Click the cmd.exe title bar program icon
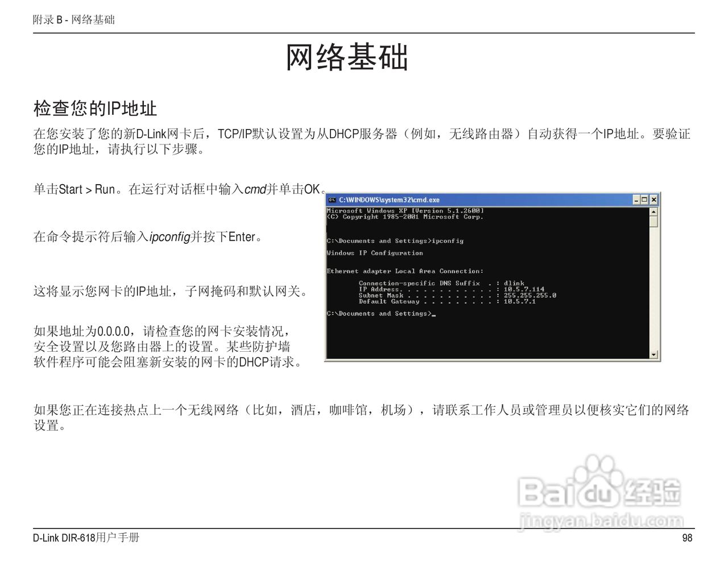 (332, 199)
